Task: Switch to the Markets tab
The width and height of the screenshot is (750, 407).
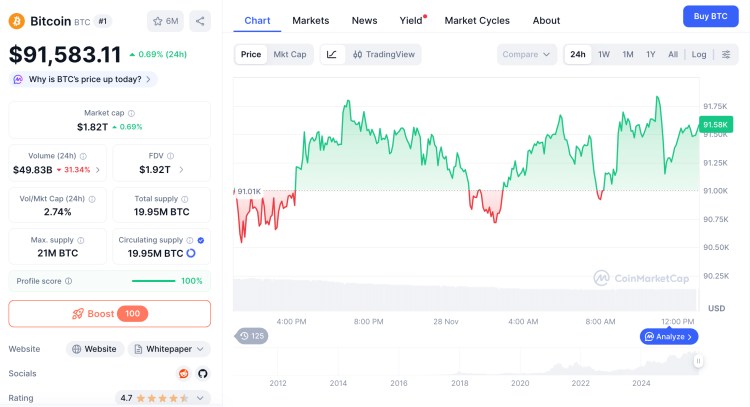Action: pos(311,20)
